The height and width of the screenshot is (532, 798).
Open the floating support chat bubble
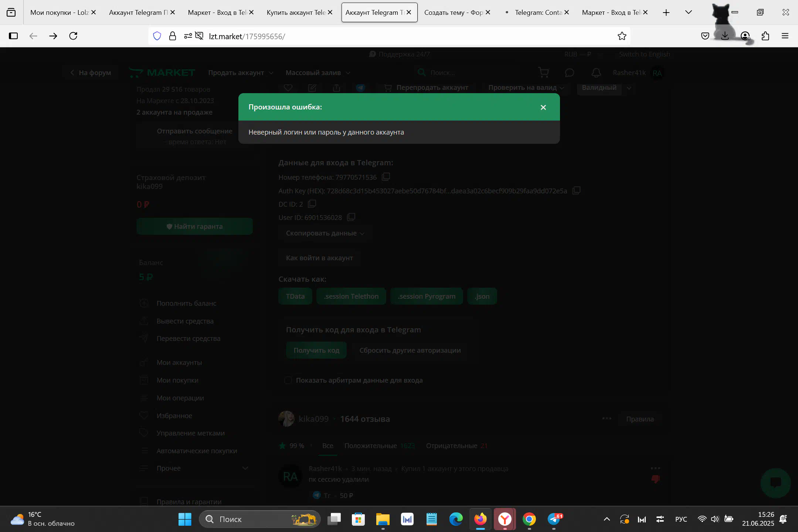pos(775,483)
